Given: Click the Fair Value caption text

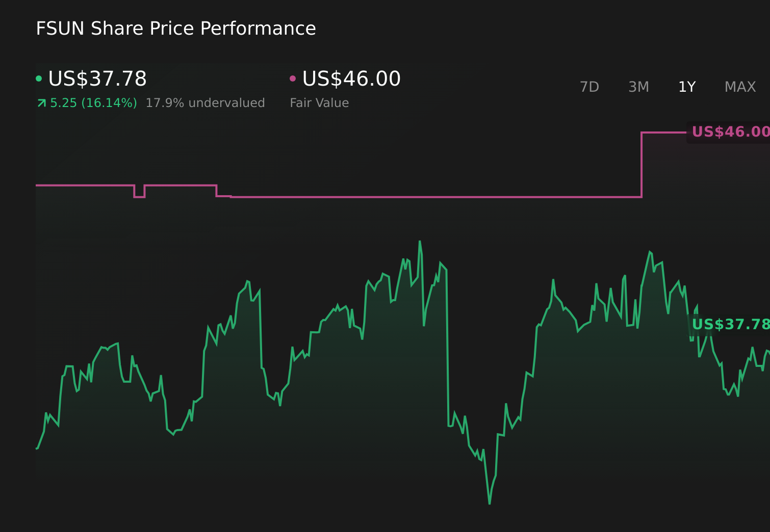Looking at the screenshot, I should pyautogui.click(x=319, y=102).
